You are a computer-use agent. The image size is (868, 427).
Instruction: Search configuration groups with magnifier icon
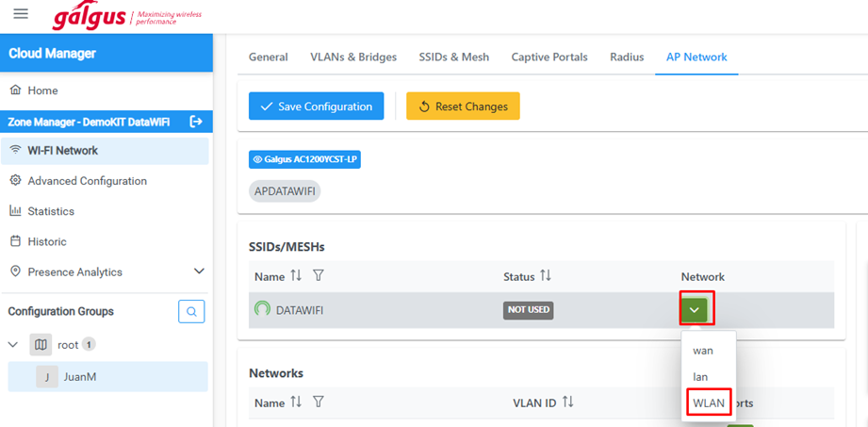(191, 311)
